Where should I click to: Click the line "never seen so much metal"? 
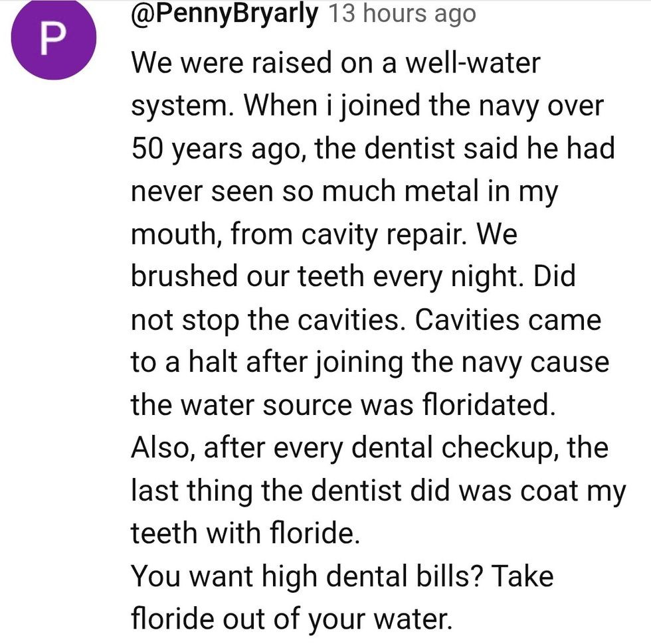(x=344, y=193)
